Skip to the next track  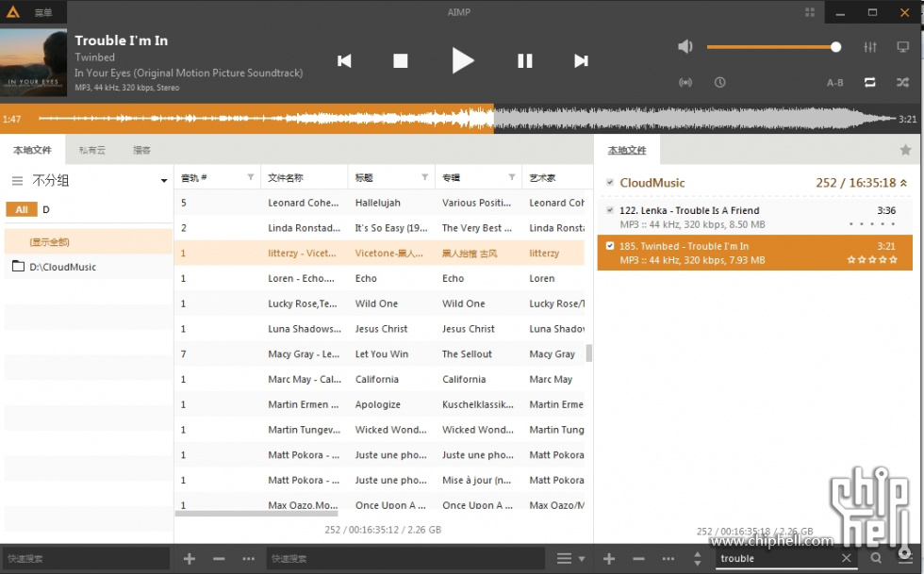[x=581, y=60]
